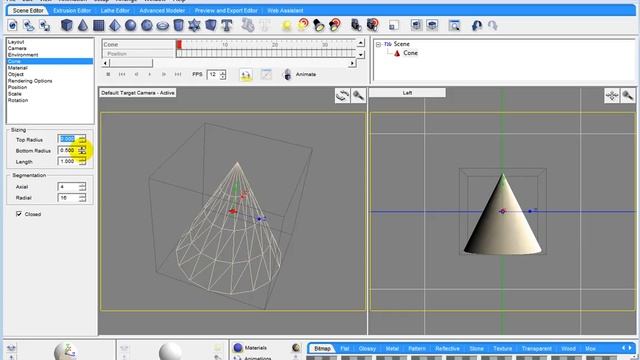Click the red Cone icon in the scene tree

397,53
